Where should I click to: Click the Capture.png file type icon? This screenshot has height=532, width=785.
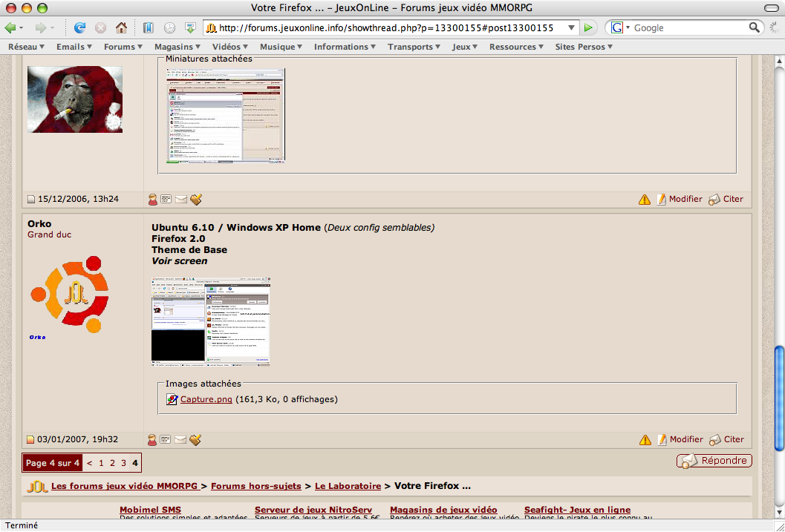click(x=172, y=399)
